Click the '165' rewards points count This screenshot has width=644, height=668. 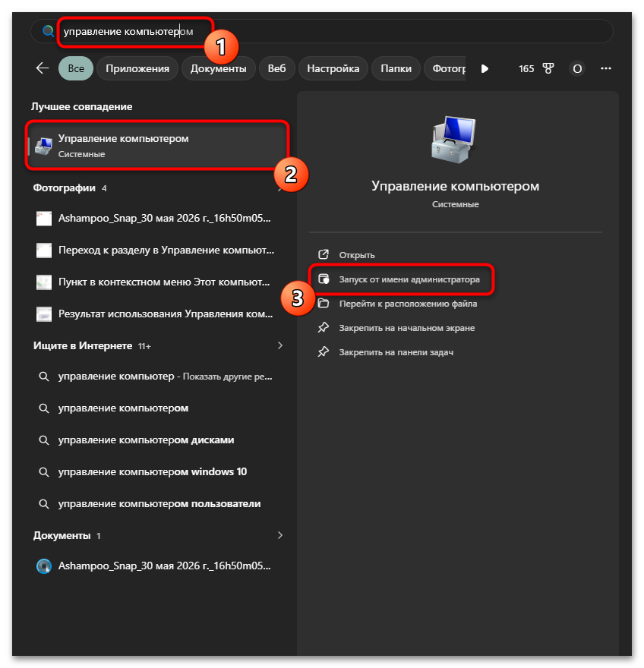[526, 68]
